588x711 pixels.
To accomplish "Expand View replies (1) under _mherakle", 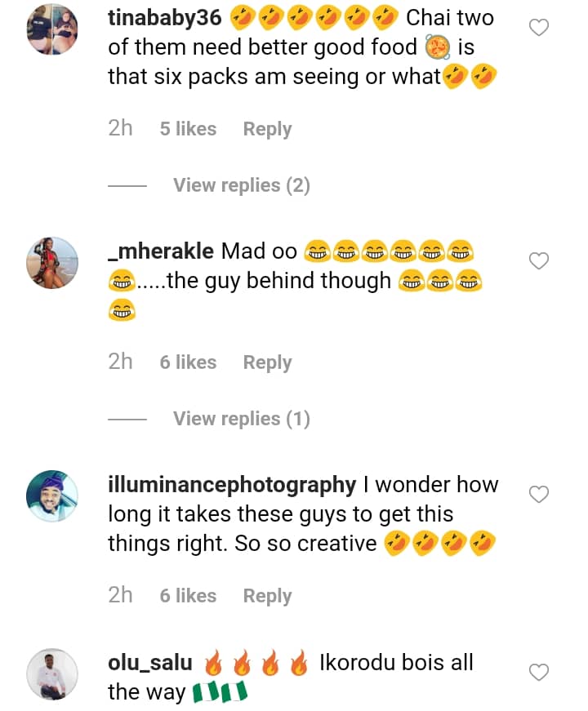I will click(241, 419).
